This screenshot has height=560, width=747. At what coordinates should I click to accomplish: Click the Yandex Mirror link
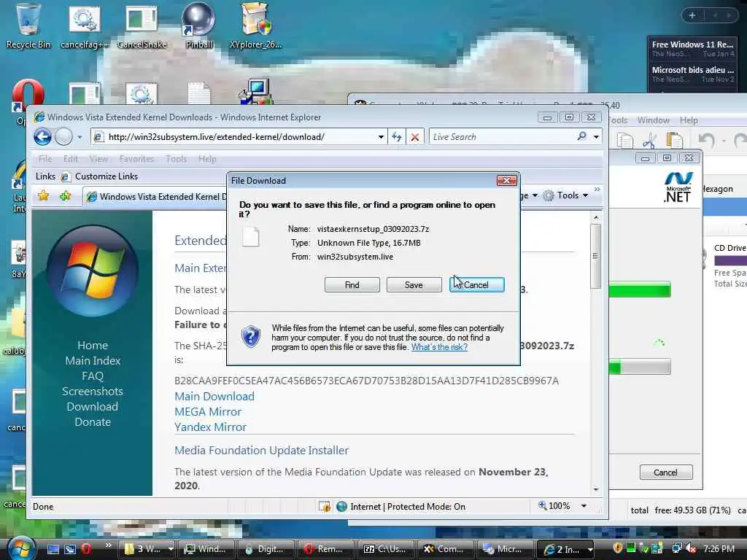(210, 427)
